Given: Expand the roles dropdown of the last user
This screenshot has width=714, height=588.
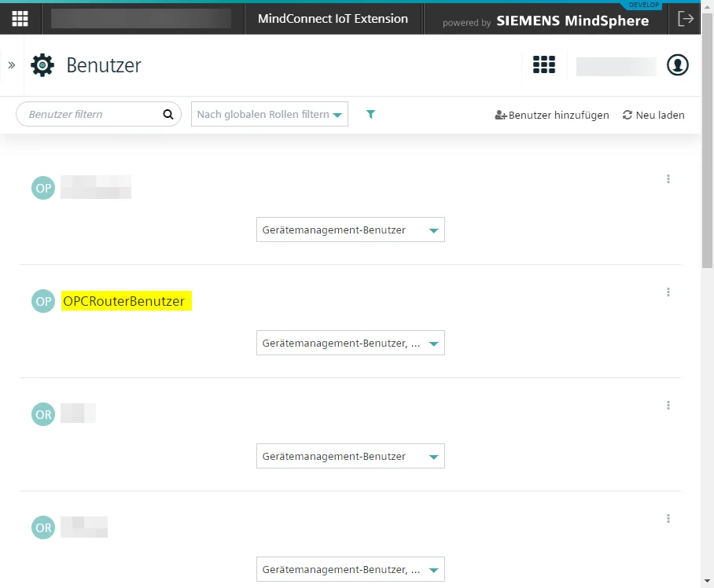Looking at the screenshot, I should click(x=351, y=569).
